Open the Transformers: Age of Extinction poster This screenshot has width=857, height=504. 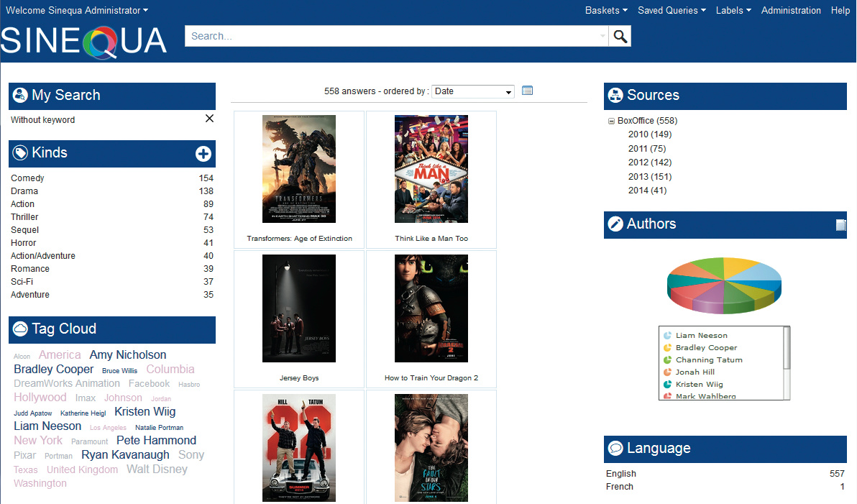[299, 169]
